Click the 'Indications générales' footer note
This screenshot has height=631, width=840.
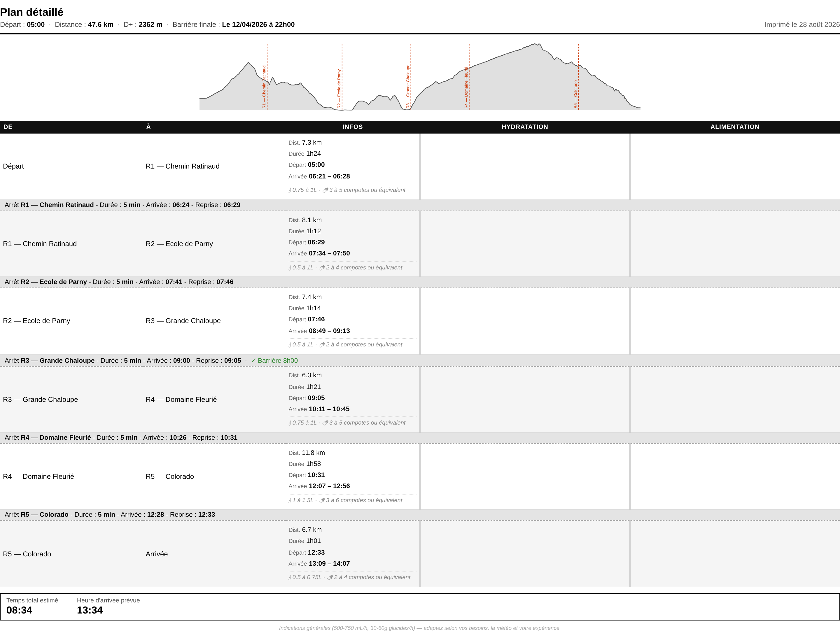click(x=420, y=628)
